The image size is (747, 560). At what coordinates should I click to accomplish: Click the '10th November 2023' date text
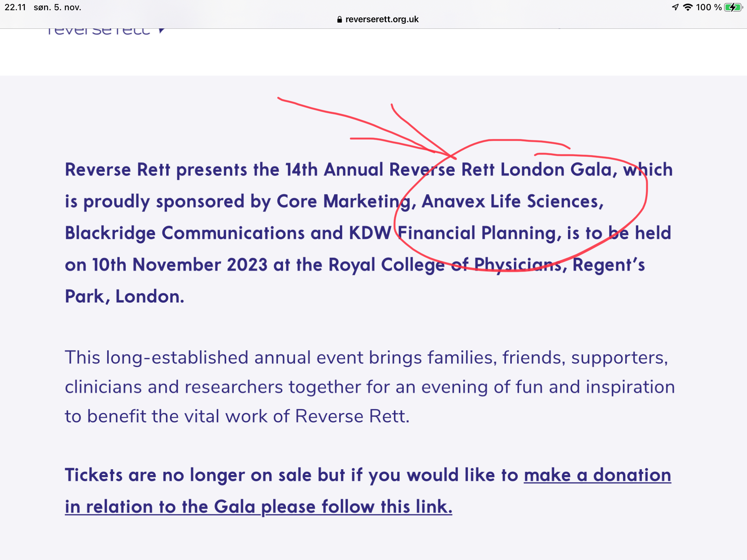click(x=180, y=265)
